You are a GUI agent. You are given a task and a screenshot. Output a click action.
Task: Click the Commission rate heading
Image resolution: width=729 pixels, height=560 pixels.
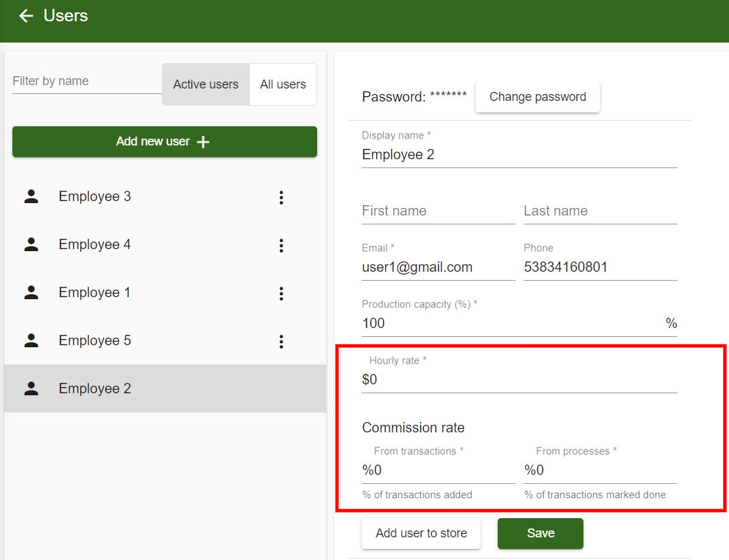point(413,428)
